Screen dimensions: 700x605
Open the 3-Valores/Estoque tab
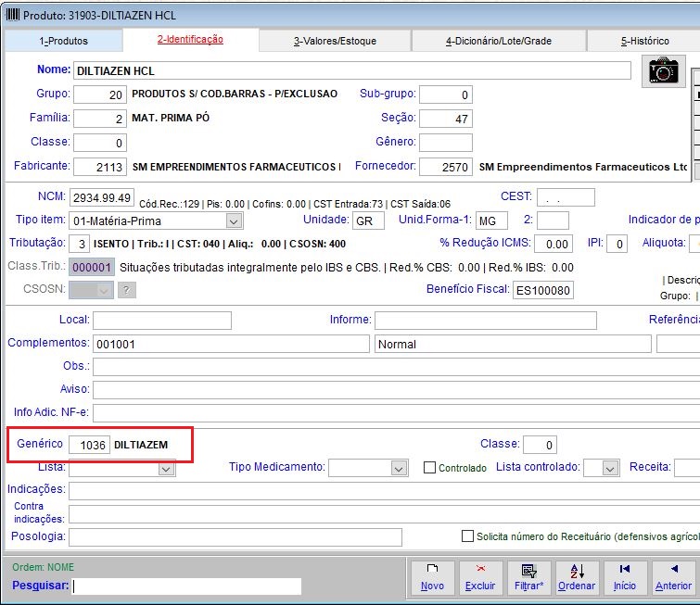coord(335,41)
